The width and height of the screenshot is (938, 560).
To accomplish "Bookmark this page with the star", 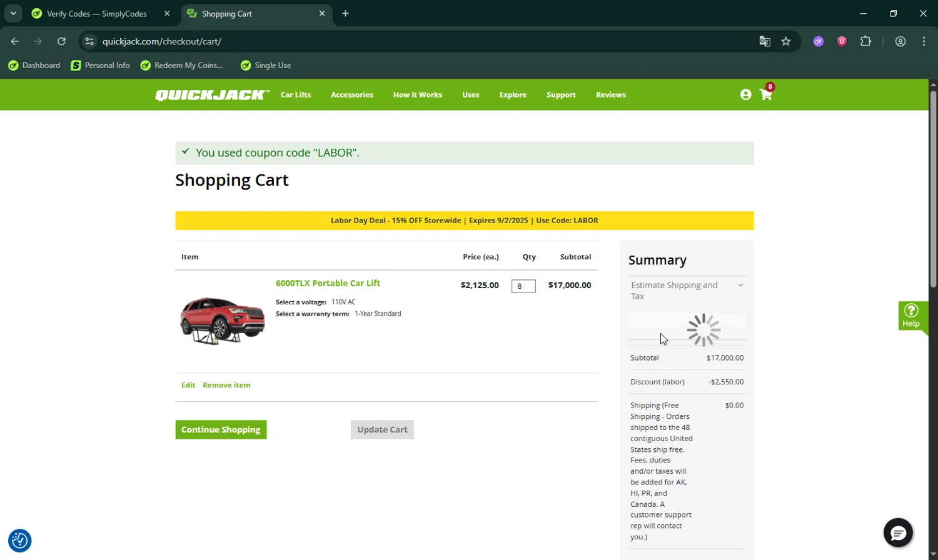I will 786,41.
